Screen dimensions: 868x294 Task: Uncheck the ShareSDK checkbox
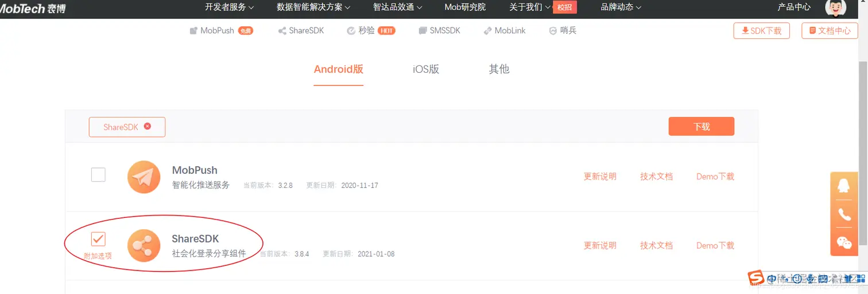[x=98, y=239]
